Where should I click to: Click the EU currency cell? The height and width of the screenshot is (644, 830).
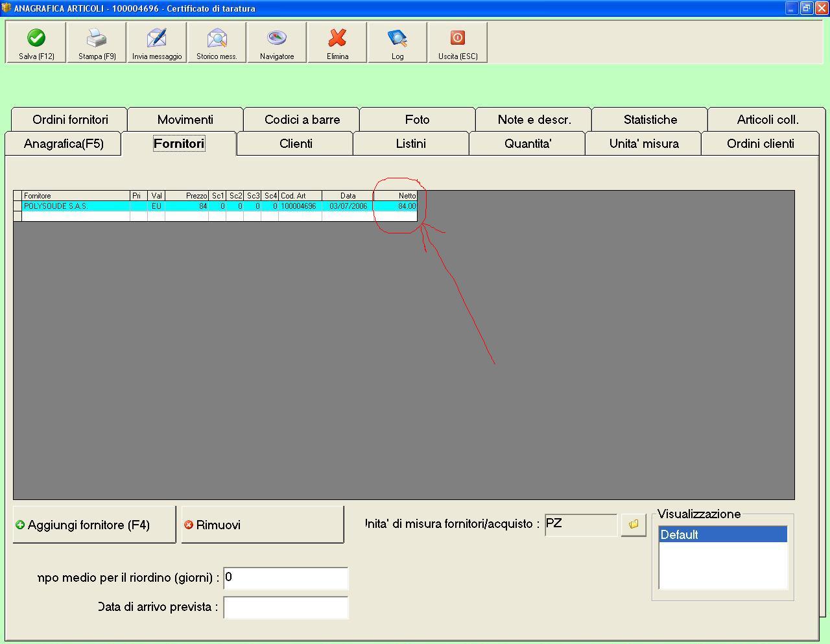(156, 206)
